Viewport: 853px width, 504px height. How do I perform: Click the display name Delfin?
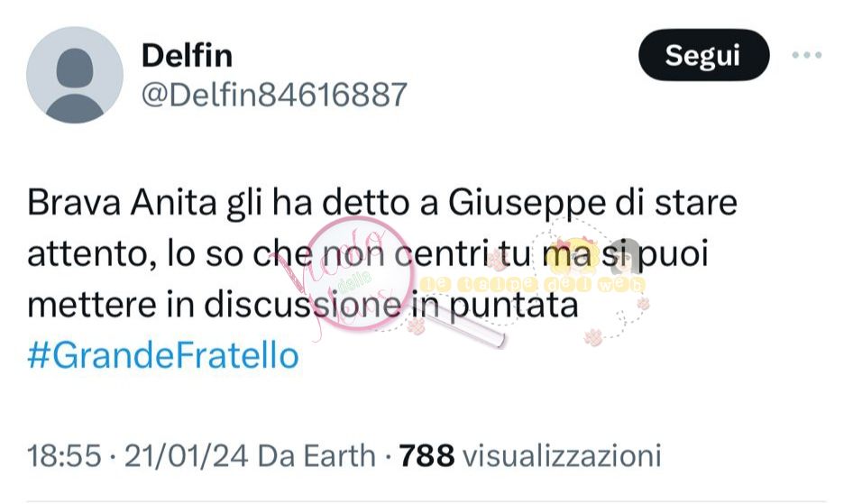coord(188,56)
